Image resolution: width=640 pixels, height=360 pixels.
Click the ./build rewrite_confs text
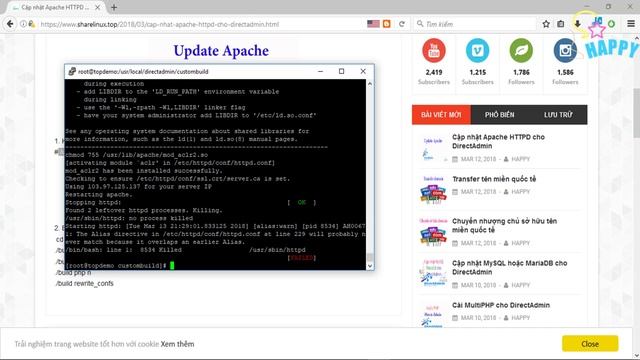point(84,283)
